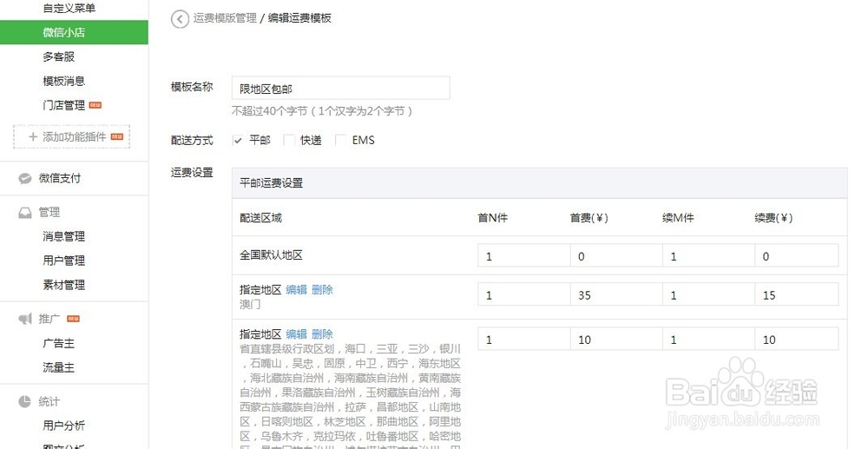Open 门店管理 in the sidebar
The height and width of the screenshot is (449, 868).
64,105
